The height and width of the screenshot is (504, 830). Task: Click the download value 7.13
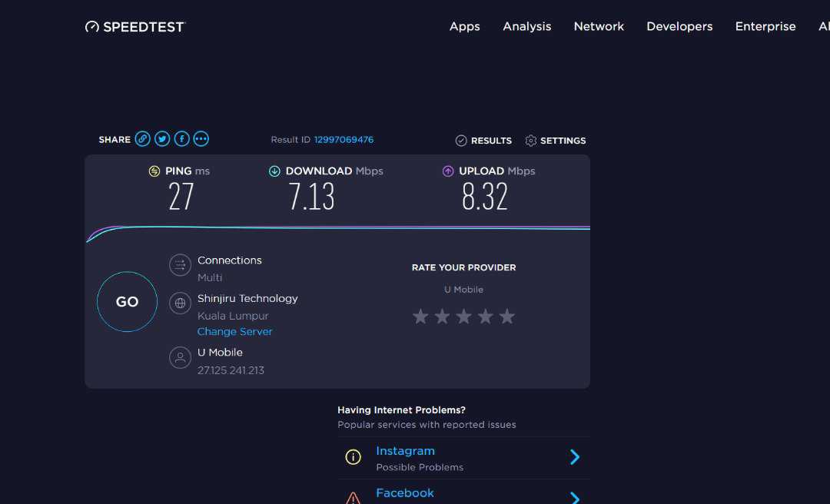(x=311, y=197)
